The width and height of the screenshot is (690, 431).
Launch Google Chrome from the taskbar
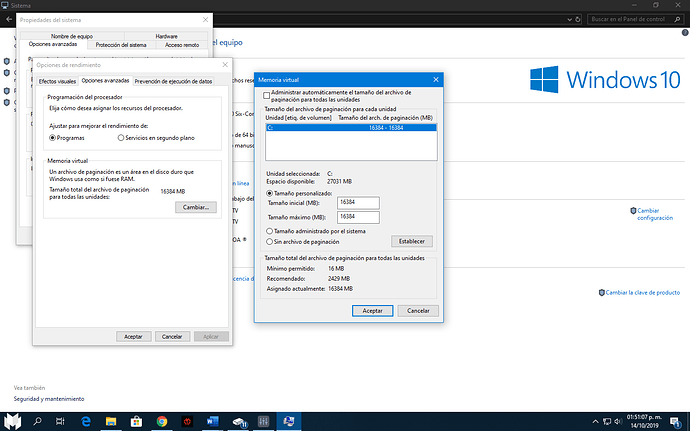point(161,421)
